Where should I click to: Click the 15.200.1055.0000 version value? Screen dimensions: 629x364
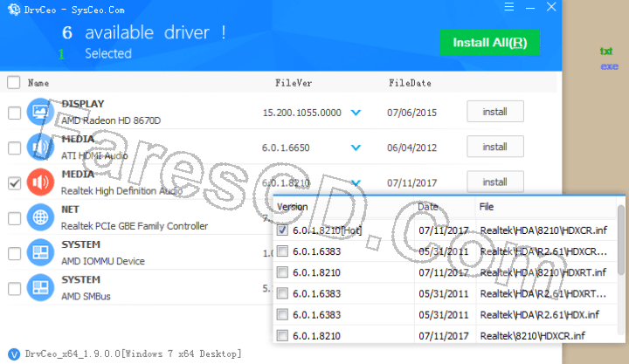(301, 113)
